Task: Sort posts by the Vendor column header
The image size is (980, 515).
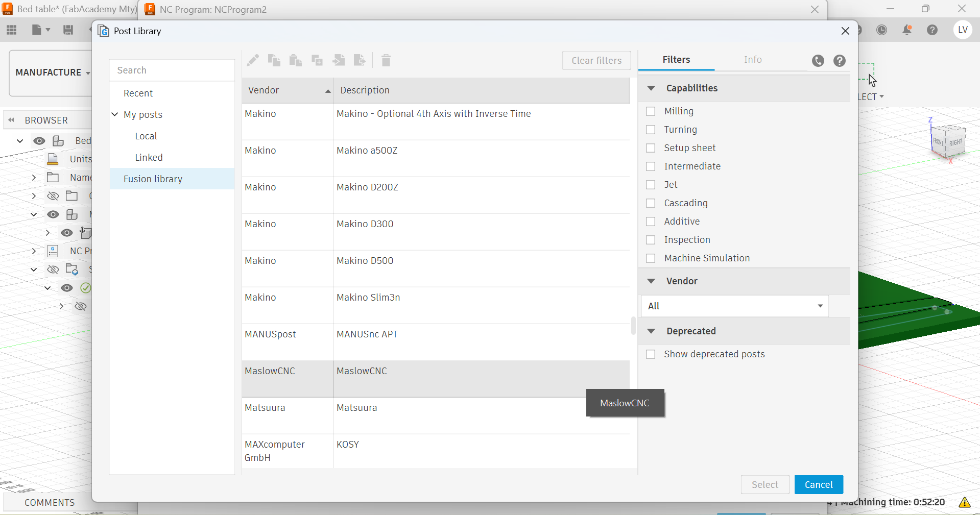Action: [288, 90]
